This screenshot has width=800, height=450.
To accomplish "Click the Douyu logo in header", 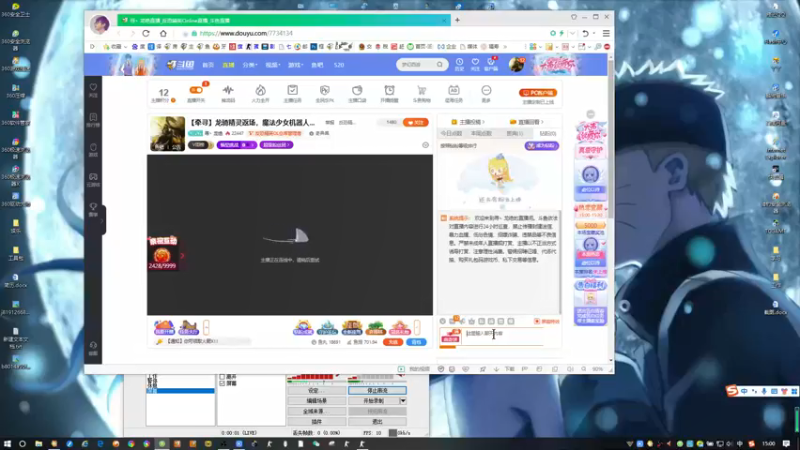I will tap(180, 65).
